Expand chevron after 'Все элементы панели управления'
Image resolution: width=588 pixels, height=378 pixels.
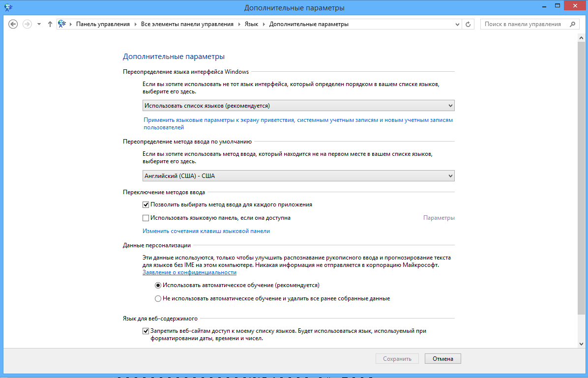click(239, 25)
